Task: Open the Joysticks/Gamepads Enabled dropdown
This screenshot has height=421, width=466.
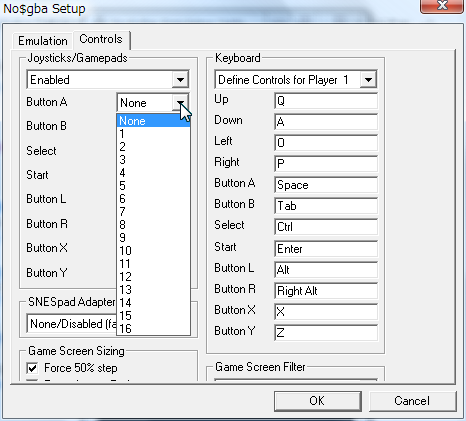Action: click(x=108, y=79)
